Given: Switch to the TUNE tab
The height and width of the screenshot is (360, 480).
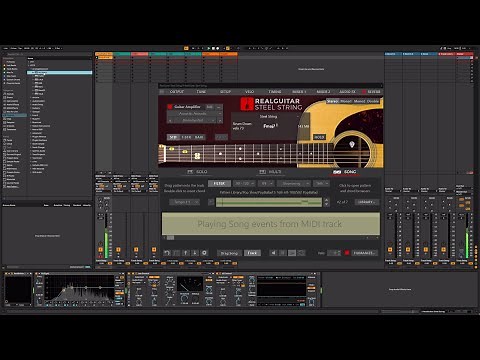Looking at the screenshot, I should 201,91.
